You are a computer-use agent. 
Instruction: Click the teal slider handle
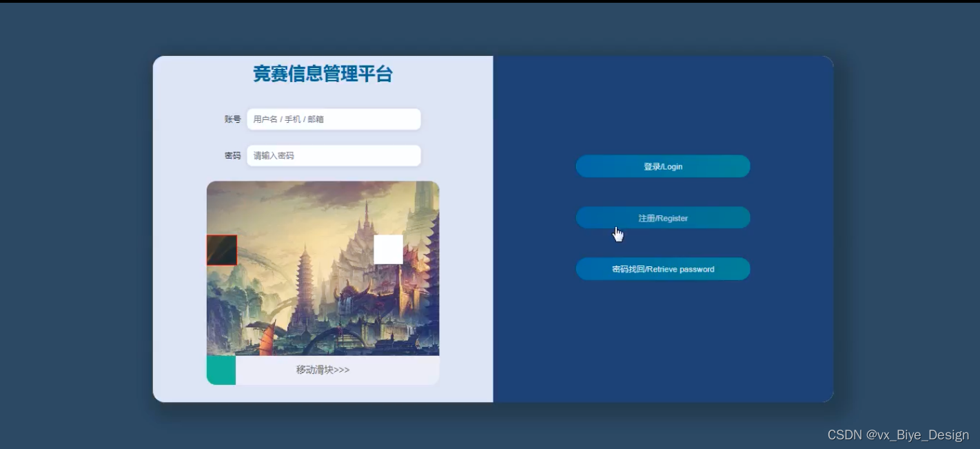click(221, 370)
